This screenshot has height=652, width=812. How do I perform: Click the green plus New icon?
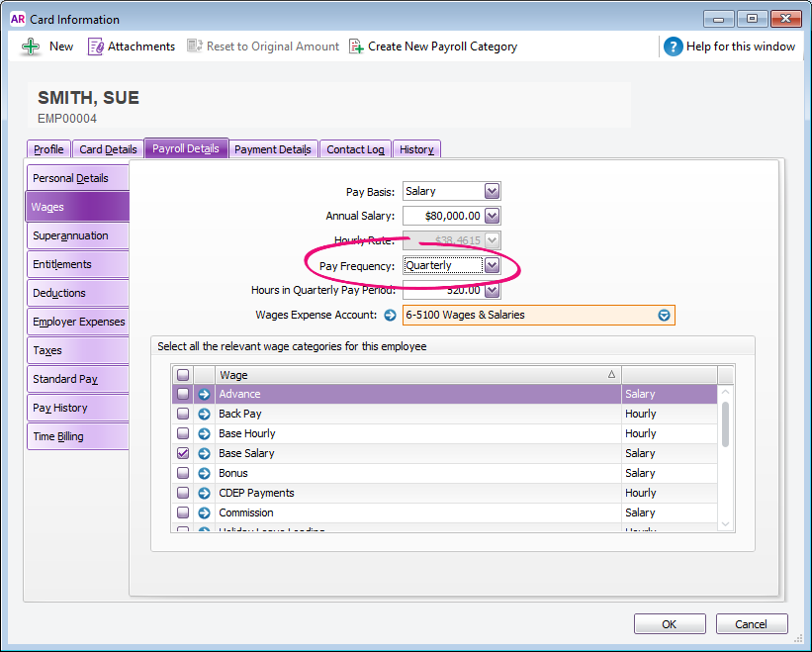click(32, 47)
